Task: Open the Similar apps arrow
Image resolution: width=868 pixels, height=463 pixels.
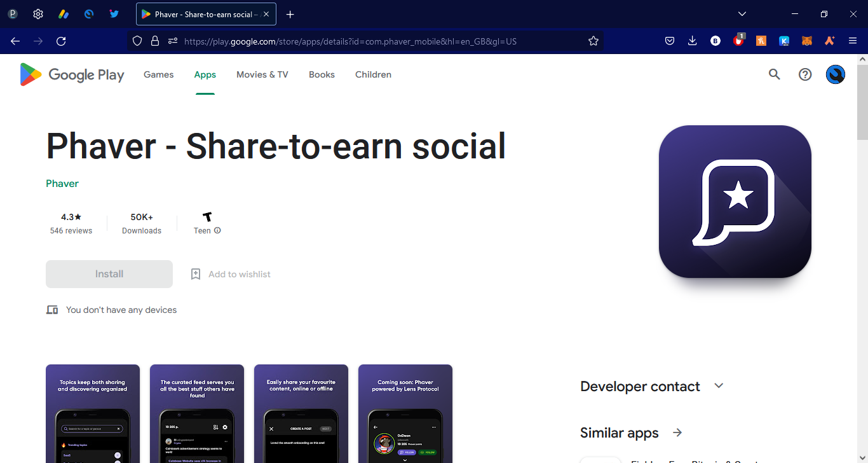Action: (677, 432)
